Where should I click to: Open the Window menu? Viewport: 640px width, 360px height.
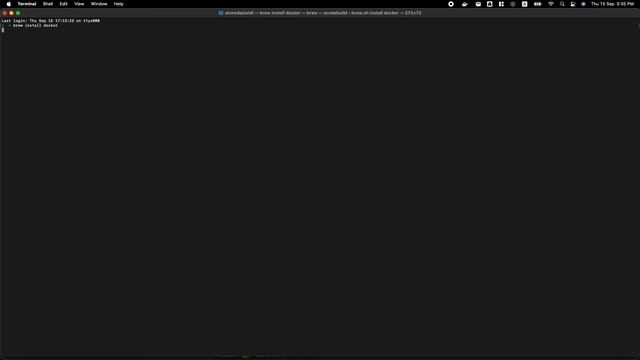pos(99,4)
